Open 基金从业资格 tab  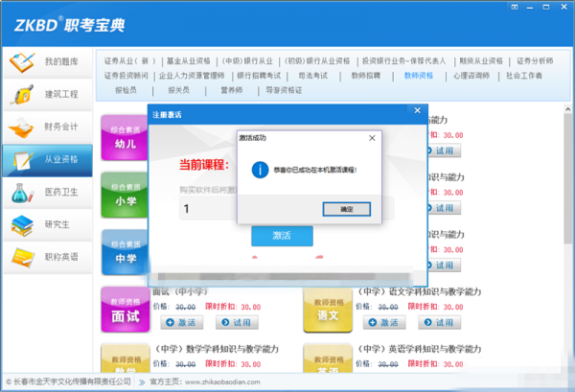tap(189, 61)
